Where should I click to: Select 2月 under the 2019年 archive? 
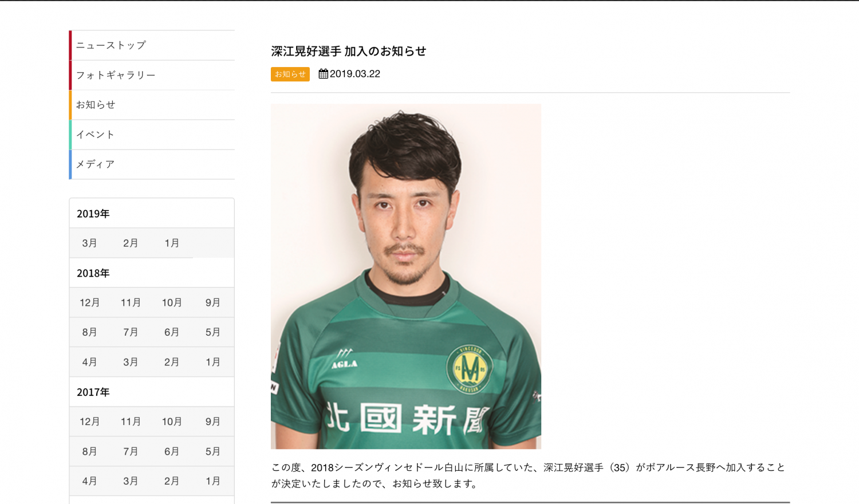coord(131,243)
